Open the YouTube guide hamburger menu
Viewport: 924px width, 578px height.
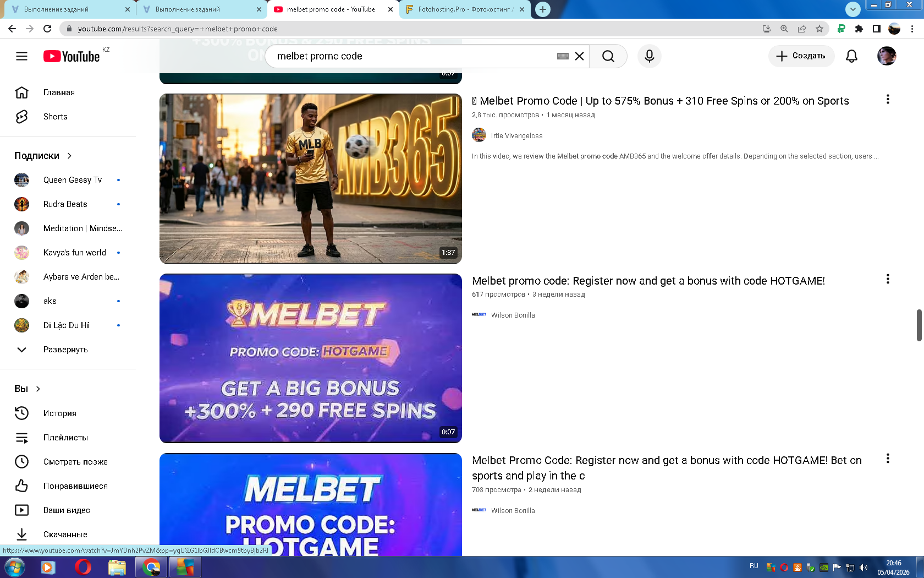point(21,56)
